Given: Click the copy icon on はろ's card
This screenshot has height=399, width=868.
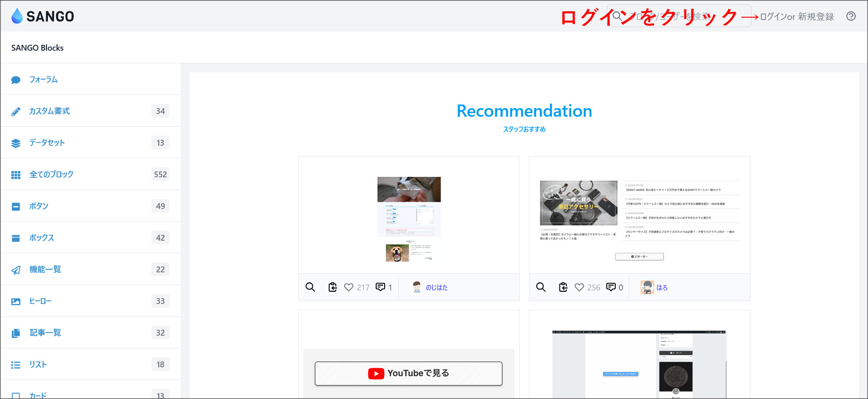Looking at the screenshot, I should tap(563, 287).
